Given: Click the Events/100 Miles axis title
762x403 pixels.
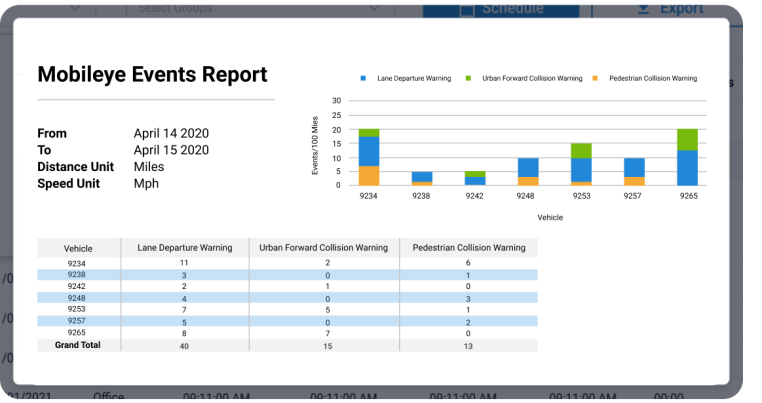Looking at the screenshot, I should (x=315, y=146).
